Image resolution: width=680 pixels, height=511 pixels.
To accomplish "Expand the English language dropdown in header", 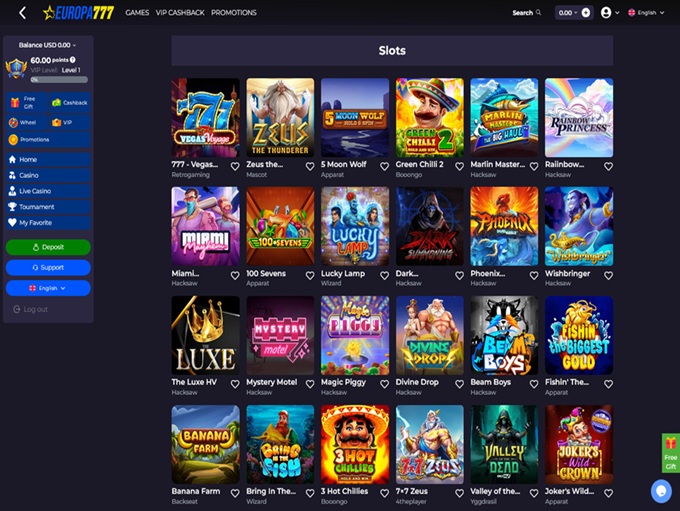I will (x=646, y=13).
